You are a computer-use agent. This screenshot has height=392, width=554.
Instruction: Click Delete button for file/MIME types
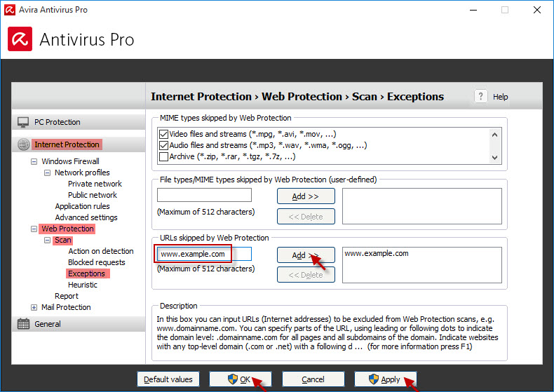tap(306, 217)
